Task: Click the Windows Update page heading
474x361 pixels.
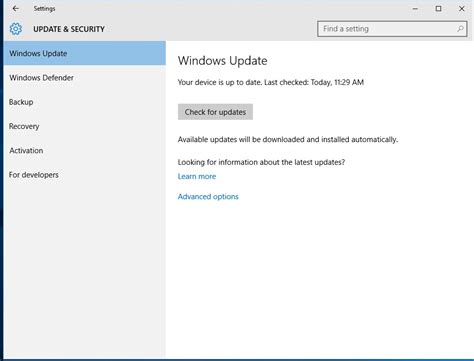Action: click(x=222, y=61)
